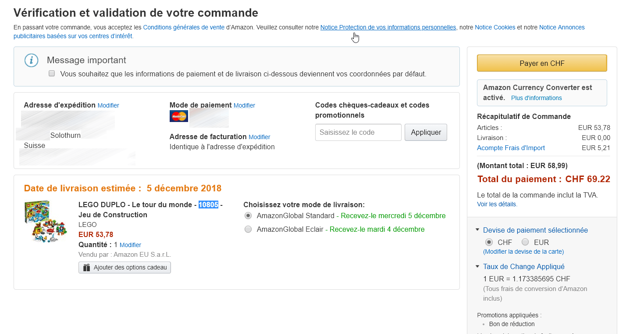The height and width of the screenshot is (334, 644).
Task: Collapse the Devise de paiement sélectionnée section
Action: 477,230
